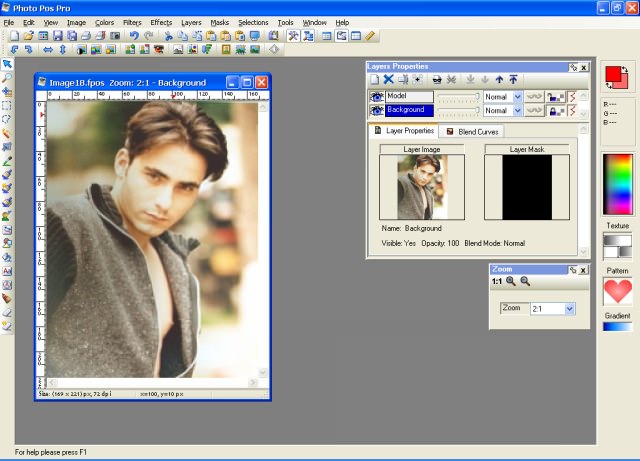640x461 pixels.
Task: Open blend mode dropdown for Model layer
Action: 517,97
